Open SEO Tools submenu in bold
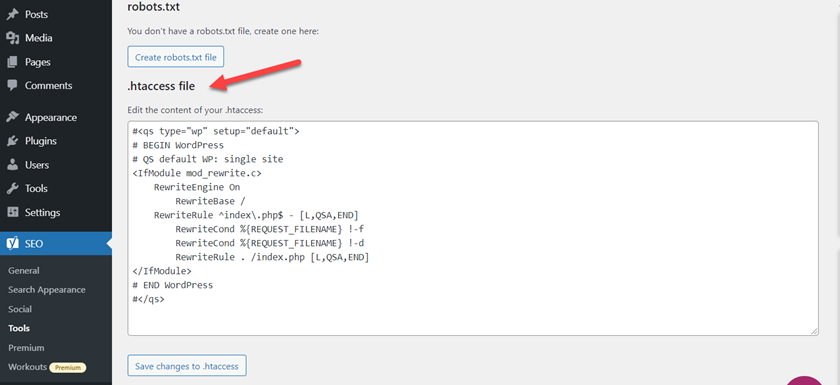This screenshot has width=840, height=385. pyautogui.click(x=19, y=328)
